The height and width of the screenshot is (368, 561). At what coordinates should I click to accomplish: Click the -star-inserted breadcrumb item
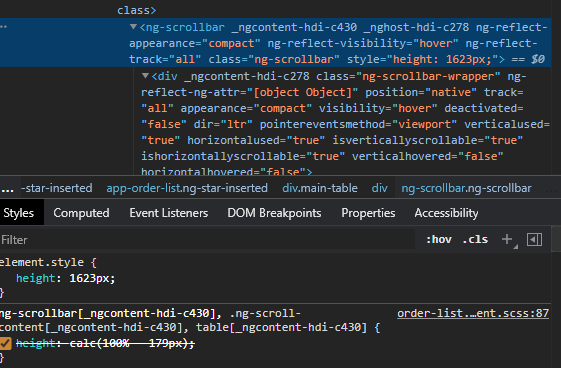pos(57,188)
